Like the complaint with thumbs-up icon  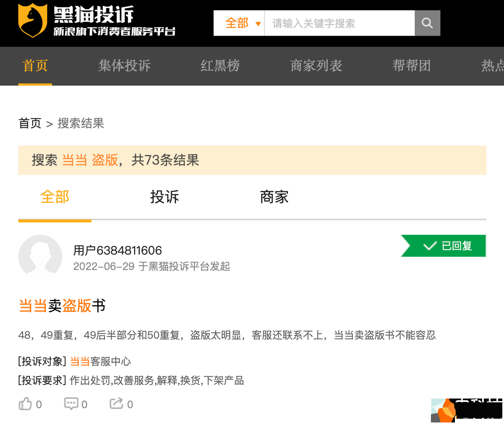point(26,404)
